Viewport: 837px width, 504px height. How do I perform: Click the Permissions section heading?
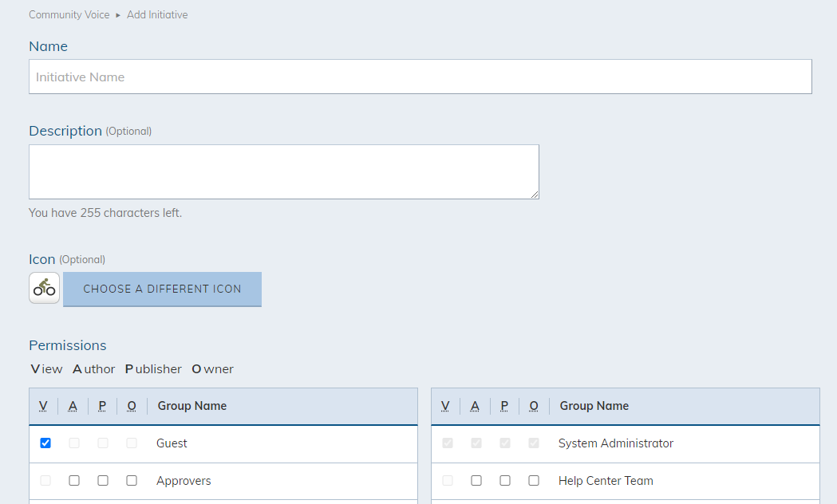pyautogui.click(x=68, y=345)
